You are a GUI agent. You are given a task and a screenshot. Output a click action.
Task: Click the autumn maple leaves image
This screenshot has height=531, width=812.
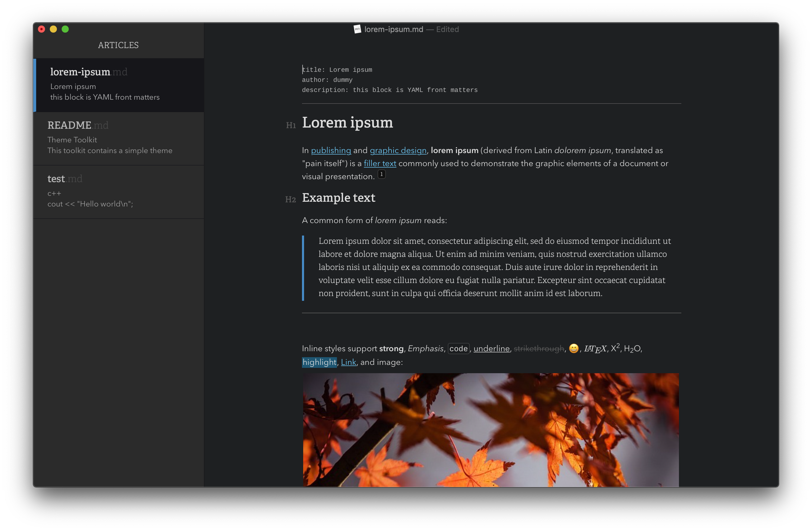[490, 430]
